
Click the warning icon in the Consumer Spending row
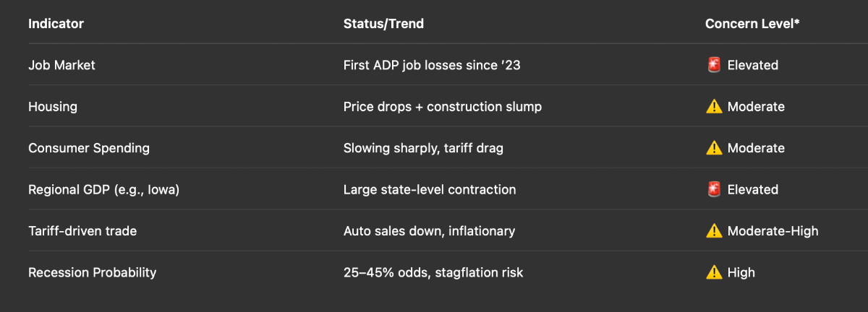point(714,148)
